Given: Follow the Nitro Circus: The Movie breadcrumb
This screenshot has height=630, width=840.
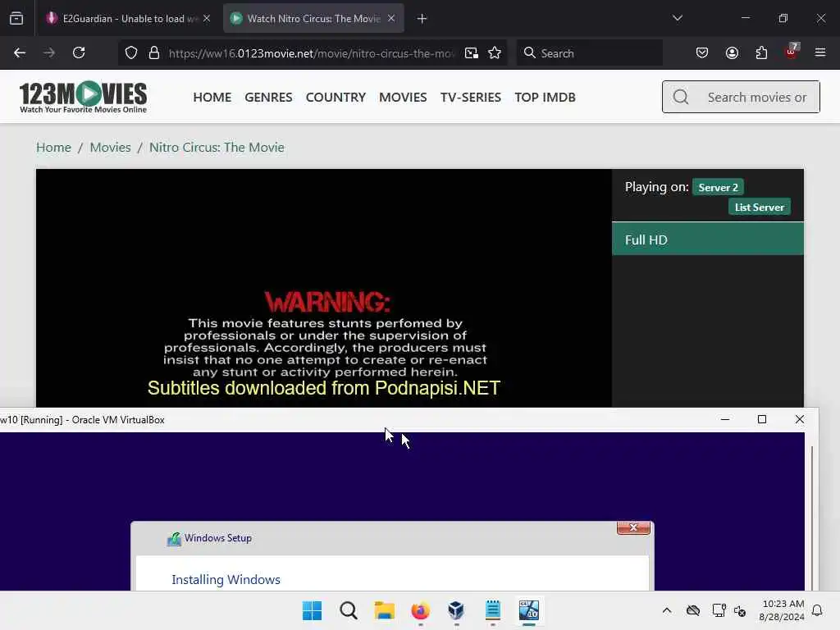Looking at the screenshot, I should click(217, 148).
